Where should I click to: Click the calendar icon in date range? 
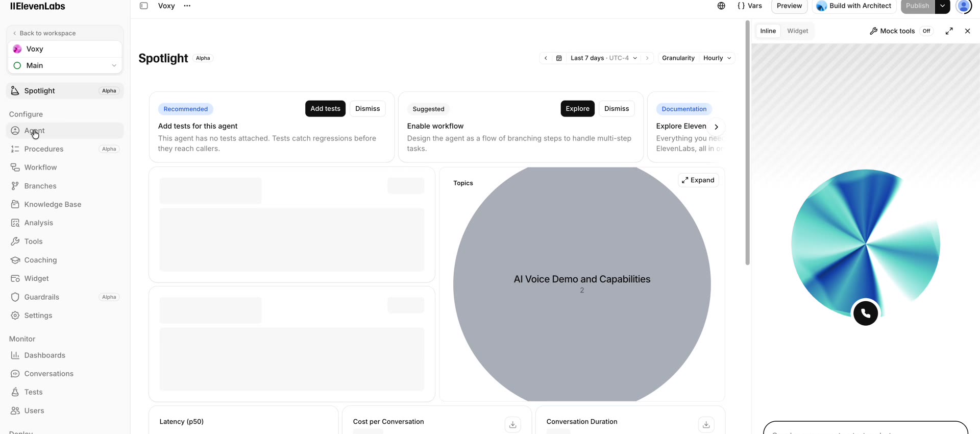[559, 58]
